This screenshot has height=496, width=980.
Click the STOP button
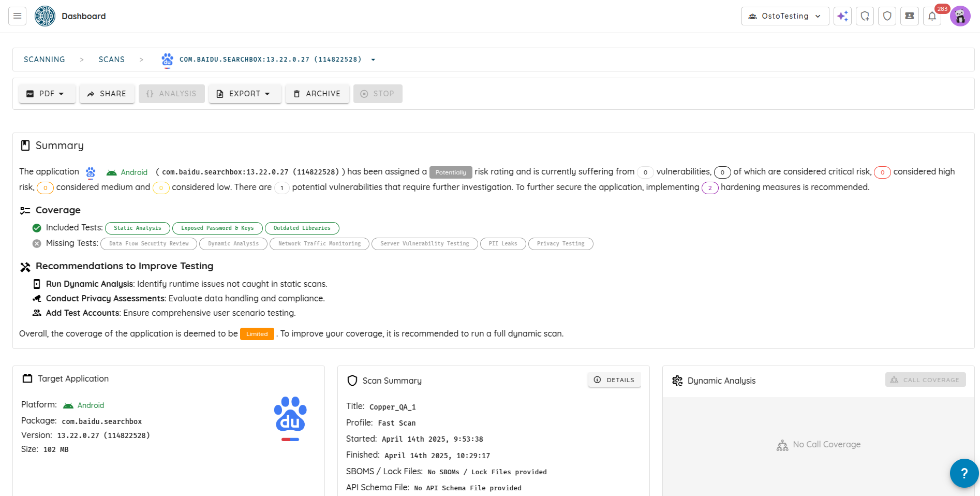[378, 94]
